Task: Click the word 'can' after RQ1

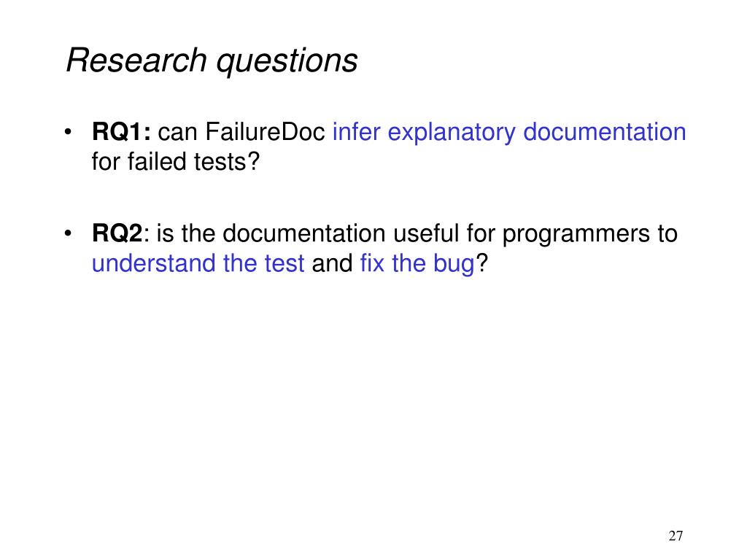Action: [x=178, y=133]
